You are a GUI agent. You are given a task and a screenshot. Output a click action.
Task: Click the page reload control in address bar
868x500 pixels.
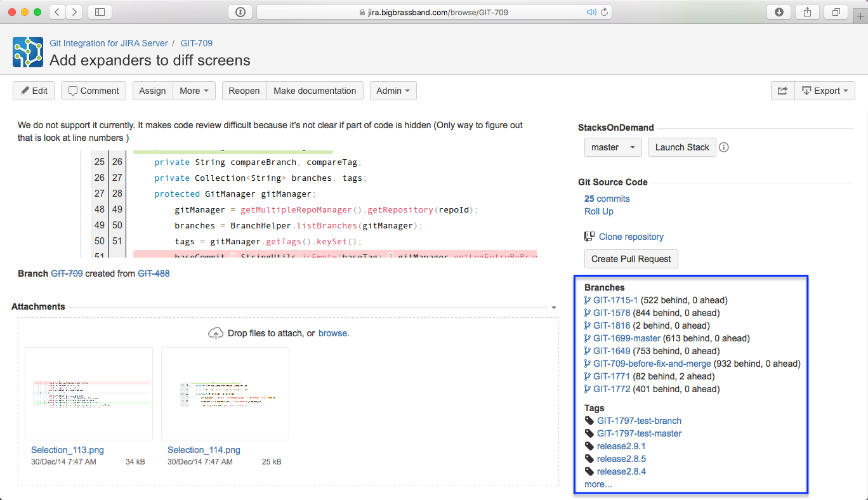603,11
